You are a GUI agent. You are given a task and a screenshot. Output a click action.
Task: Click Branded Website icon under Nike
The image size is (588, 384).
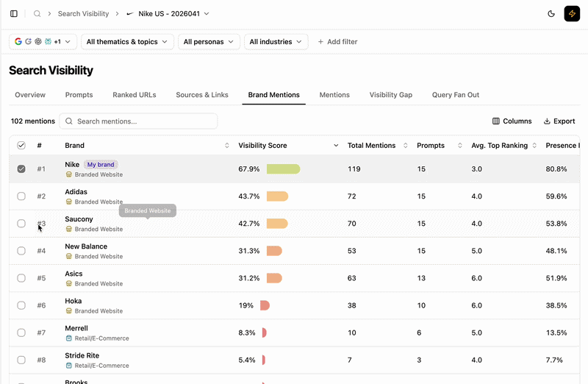pos(68,174)
